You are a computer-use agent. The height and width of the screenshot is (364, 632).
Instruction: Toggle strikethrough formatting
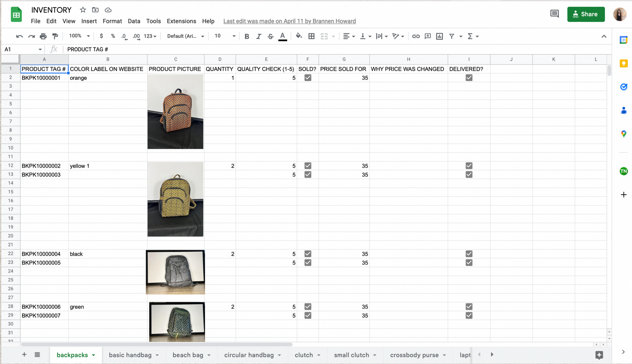pos(270,36)
